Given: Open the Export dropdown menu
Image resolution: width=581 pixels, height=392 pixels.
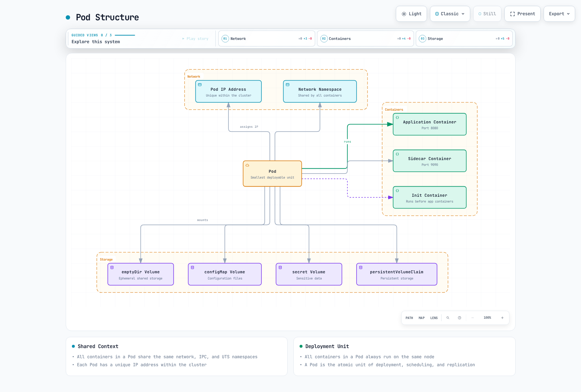Looking at the screenshot, I should (559, 14).
